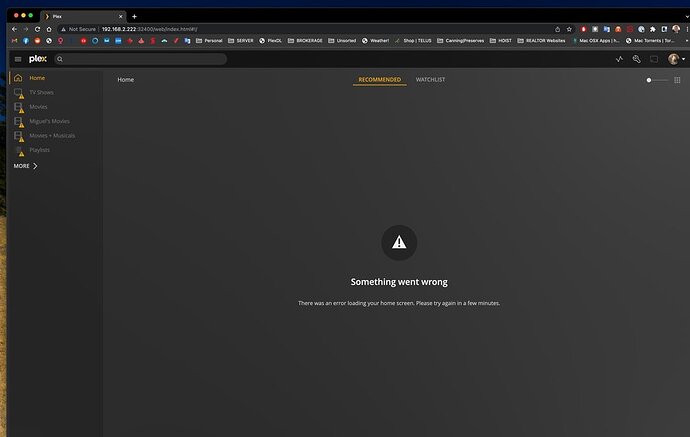This screenshot has width=690, height=437.
Task: Click the Playlists icon in sidebar
Action: (x=19, y=151)
